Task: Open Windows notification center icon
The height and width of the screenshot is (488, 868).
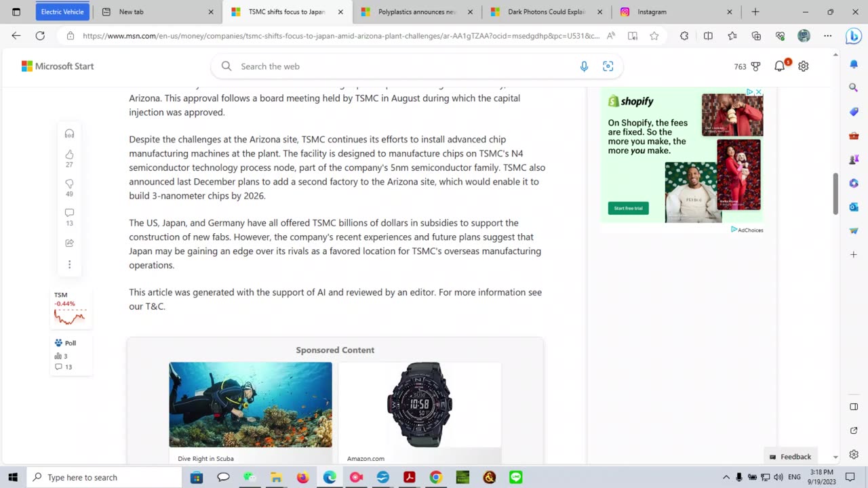Action: pos(850,477)
